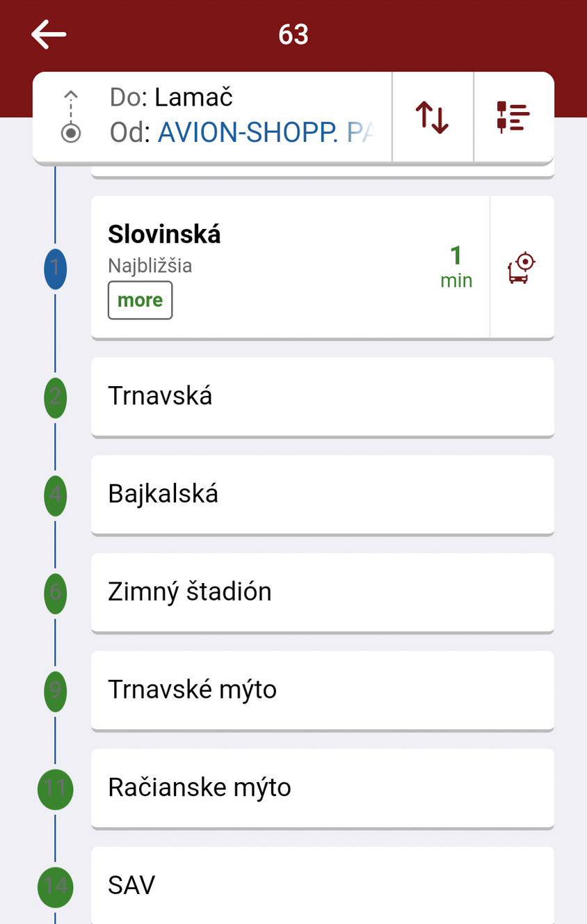The image size is (587, 924).
Task: Select green stop marker 6
Action: 56,593
